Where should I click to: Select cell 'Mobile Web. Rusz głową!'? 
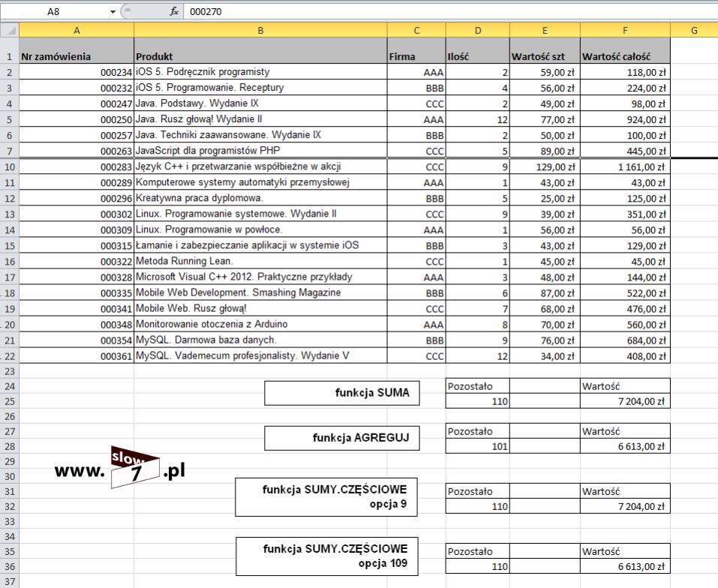260,309
